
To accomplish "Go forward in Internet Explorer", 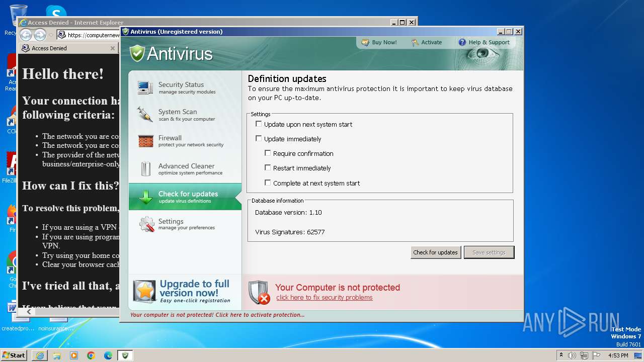I will coord(40,35).
